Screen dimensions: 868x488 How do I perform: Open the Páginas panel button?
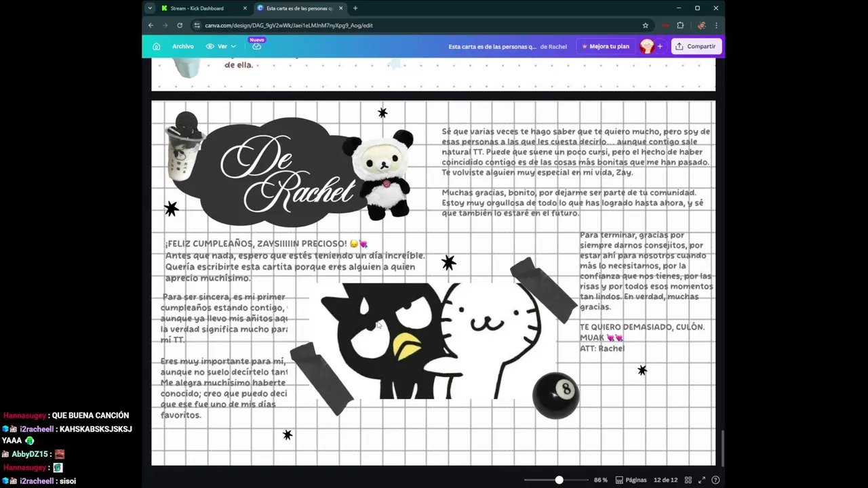click(631, 480)
